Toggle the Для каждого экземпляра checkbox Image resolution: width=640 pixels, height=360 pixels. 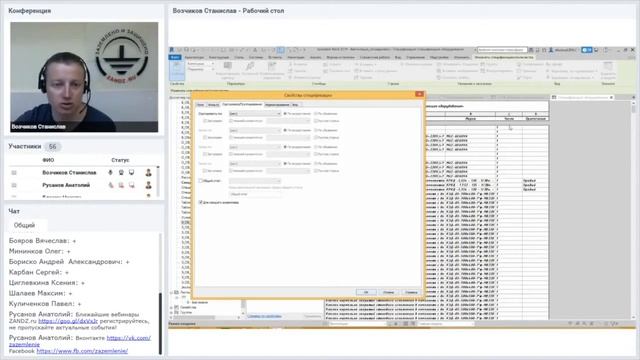click(x=200, y=202)
